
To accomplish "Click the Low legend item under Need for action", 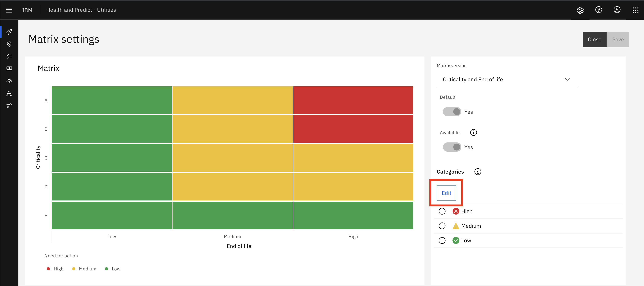I will click(112, 269).
